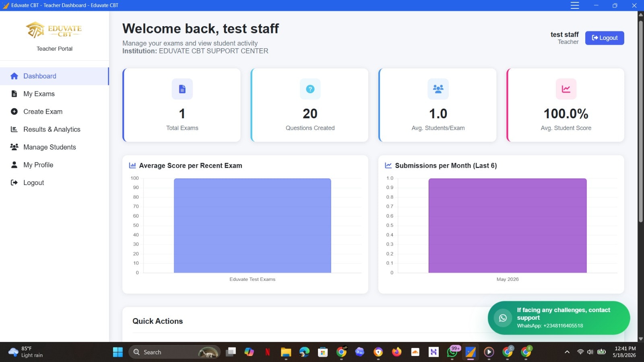Click the Results & Analytics chart icon
Viewport: 644px width, 362px height.
[14, 129]
